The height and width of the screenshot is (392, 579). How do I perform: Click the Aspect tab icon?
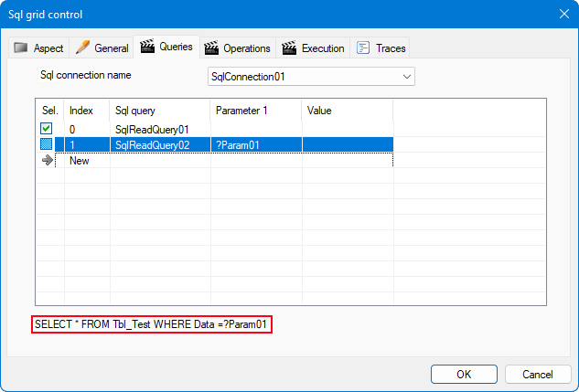[21, 48]
